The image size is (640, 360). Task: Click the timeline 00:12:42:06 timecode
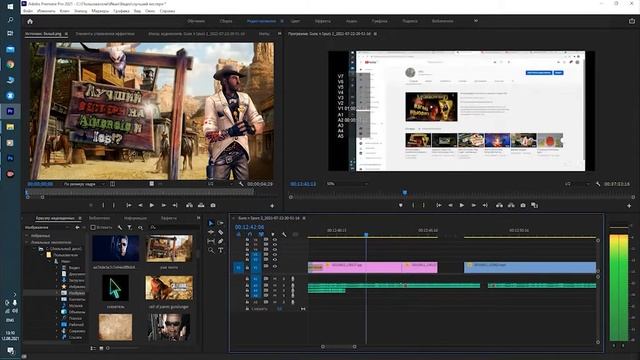[249, 227]
